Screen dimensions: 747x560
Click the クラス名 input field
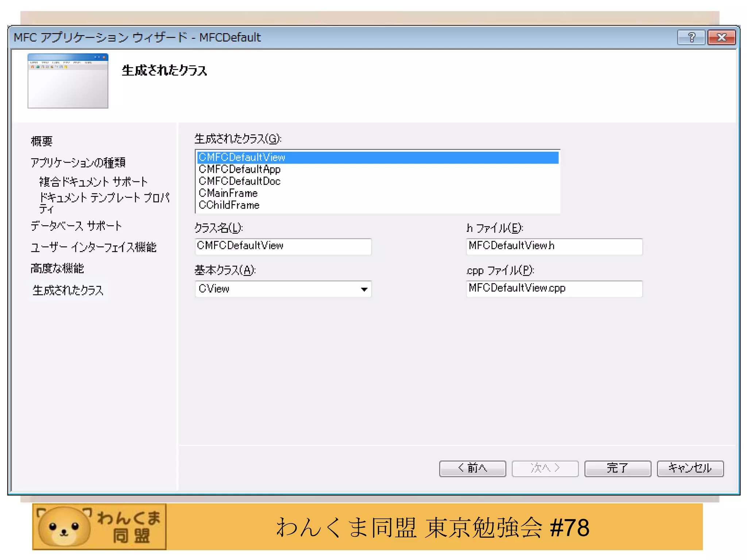coord(283,246)
